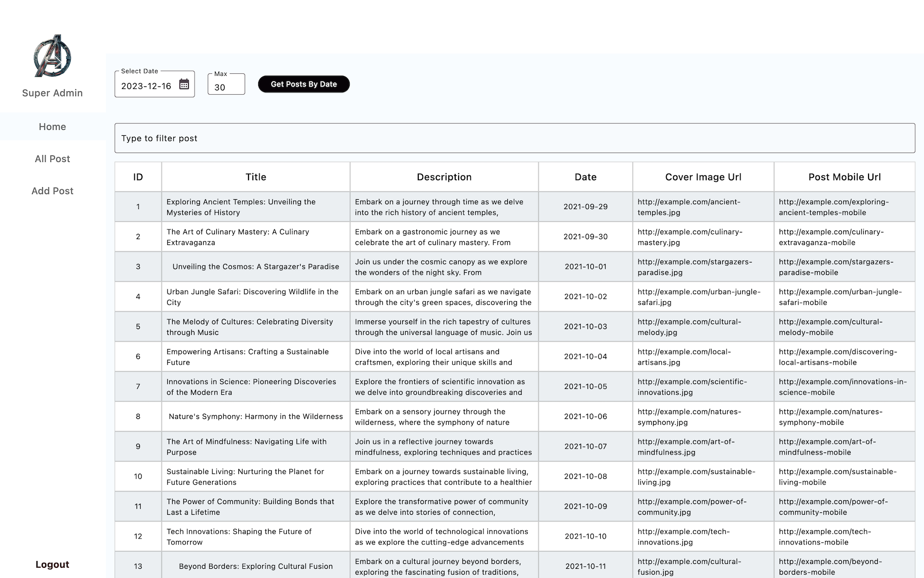The width and height of the screenshot is (924, 578).
Task: Click the row ID 7 cell
Action: click(x=138, y=386)
